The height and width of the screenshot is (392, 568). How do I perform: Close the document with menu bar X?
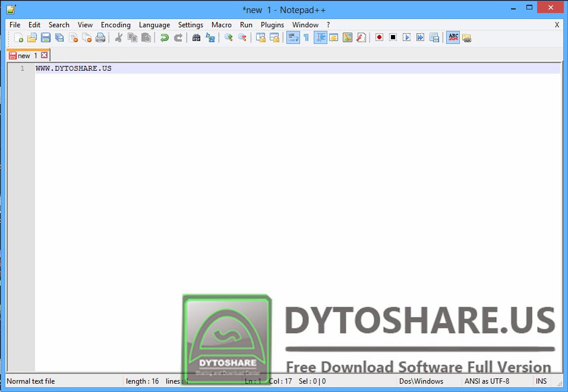click(x=557, y=25)
